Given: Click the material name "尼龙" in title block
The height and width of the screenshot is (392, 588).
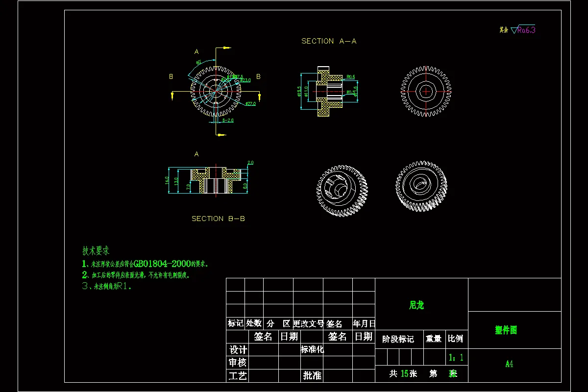Looking at the screenshot, I should 416,305.
